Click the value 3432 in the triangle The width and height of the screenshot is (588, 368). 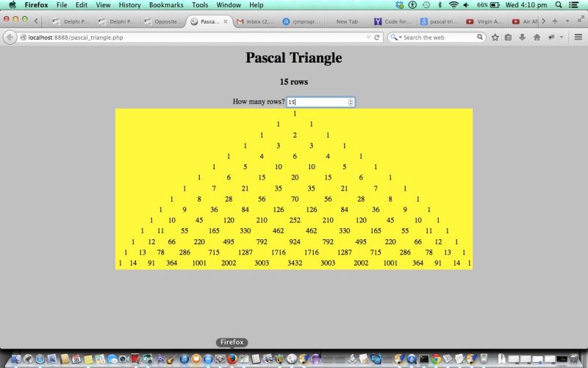295,263
